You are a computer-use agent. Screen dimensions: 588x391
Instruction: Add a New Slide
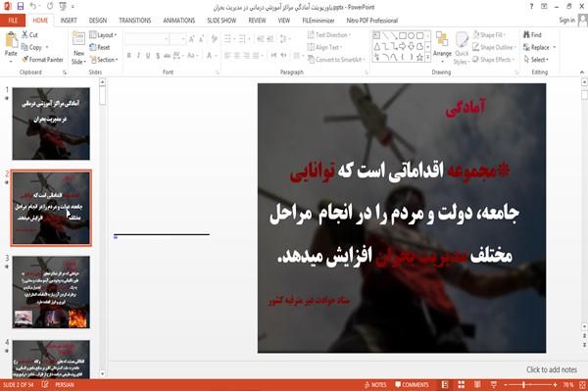tap(78, 48)
